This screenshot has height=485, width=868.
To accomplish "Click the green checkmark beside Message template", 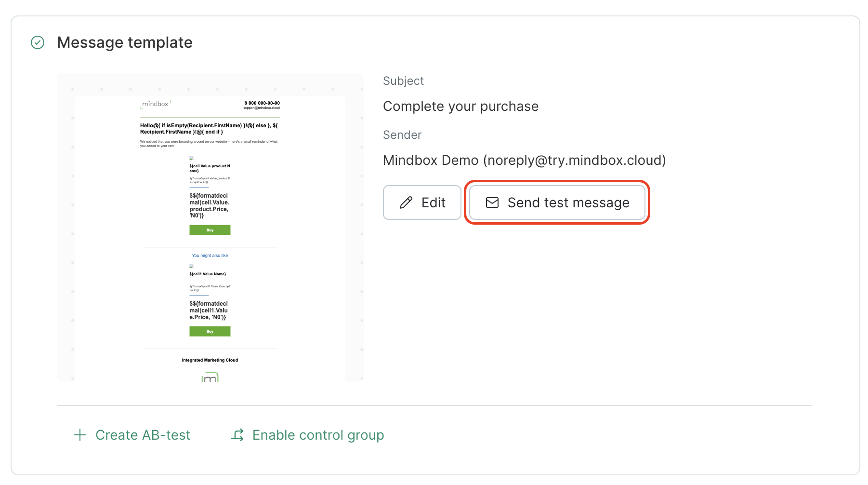I will 38,42.
